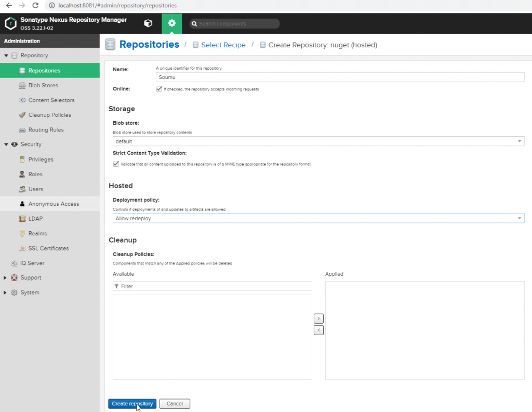The width and height of the screenshot is (532, 412).
Task: Click the Name field containing Soumu
Action: click(340, 77)
